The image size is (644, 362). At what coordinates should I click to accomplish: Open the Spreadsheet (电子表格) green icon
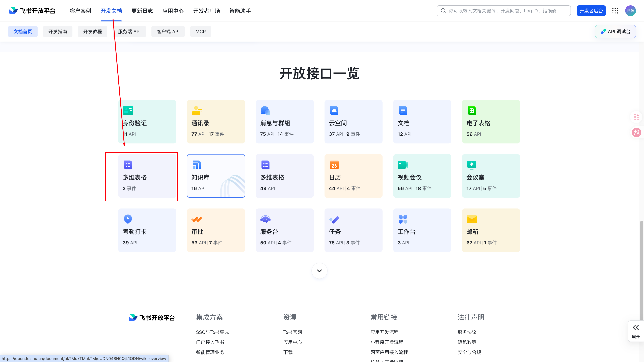[x=471, y=110]
